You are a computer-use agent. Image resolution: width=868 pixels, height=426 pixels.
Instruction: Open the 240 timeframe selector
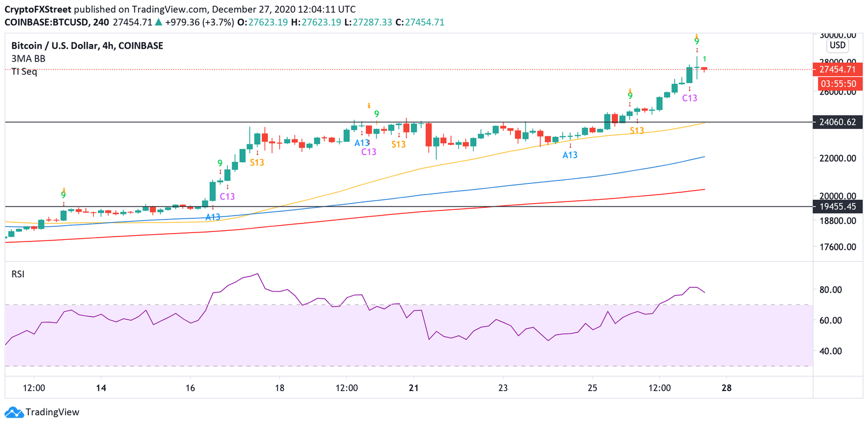coord(102,22)
